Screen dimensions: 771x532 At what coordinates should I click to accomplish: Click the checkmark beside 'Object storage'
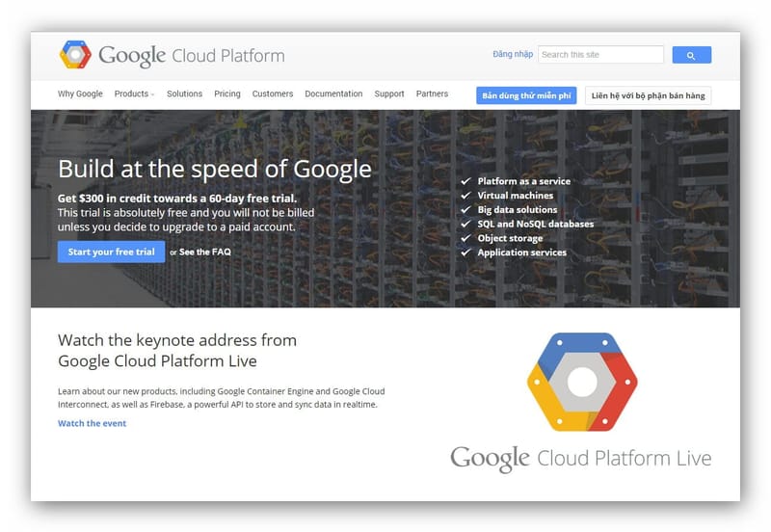click(x=466, y=238)
